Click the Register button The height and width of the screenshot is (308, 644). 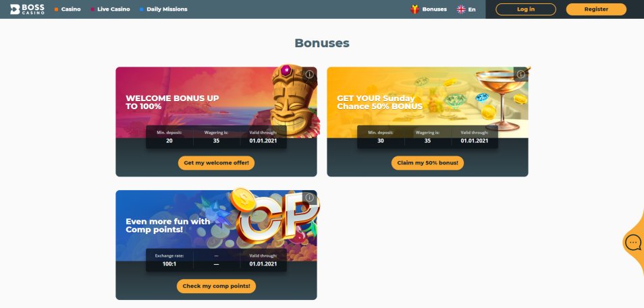[596, 9]
